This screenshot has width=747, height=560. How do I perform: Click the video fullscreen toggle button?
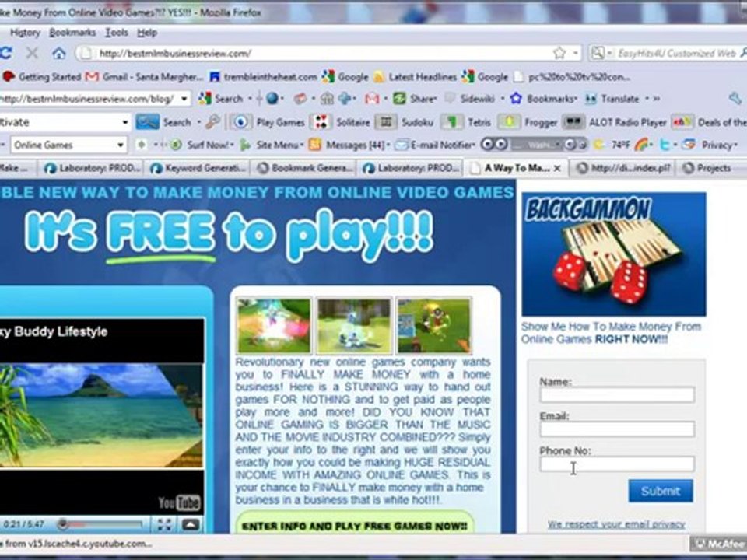click(164, 524)
